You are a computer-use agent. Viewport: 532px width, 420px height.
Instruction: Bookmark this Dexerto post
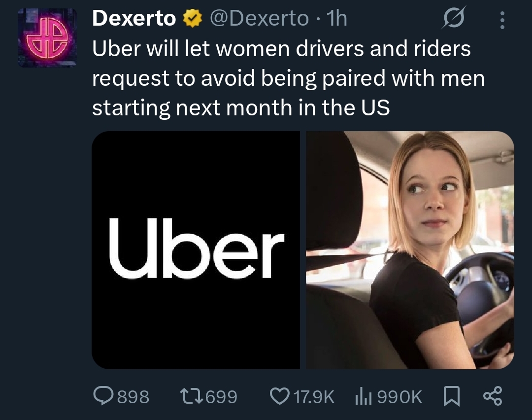click(452, 396)
